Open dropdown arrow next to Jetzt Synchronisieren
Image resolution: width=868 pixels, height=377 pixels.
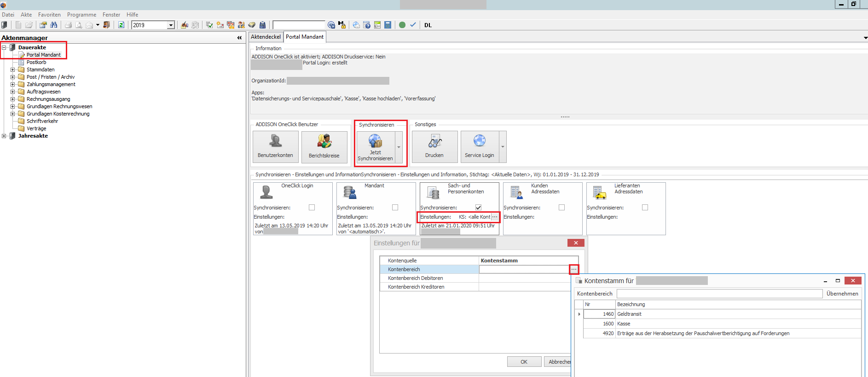click(x=399, y=147)
